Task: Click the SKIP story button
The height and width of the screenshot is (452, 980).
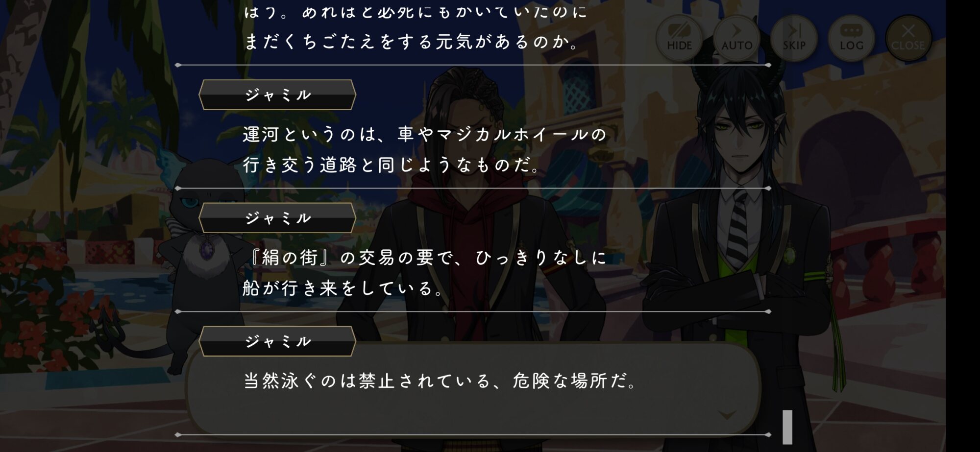Action: (794, 38)
